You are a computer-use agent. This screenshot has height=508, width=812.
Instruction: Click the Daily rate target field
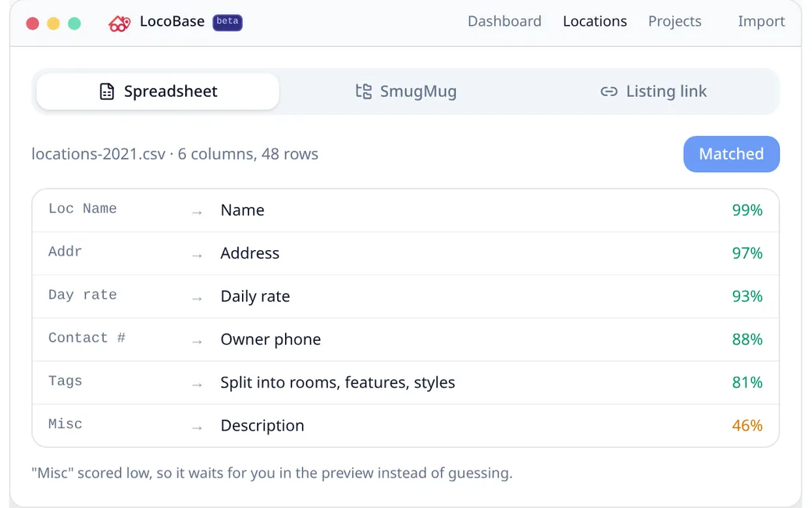(x=255, y=296)
